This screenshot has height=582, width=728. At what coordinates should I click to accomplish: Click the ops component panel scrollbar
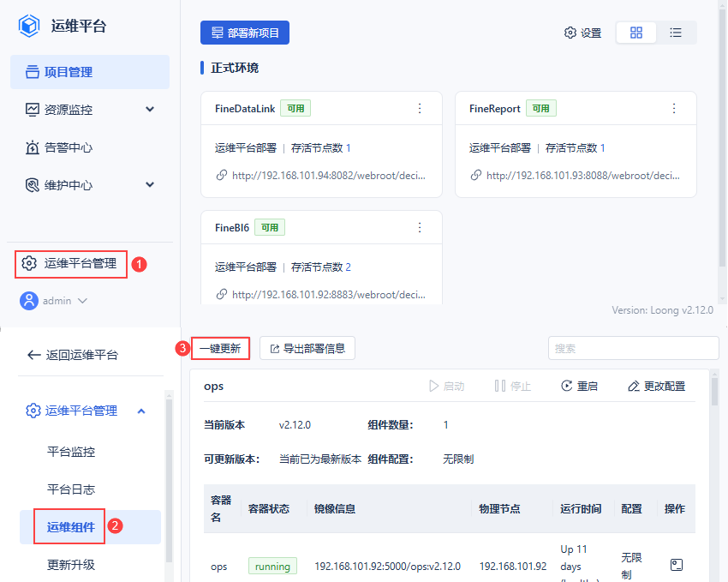click(714, 390)
